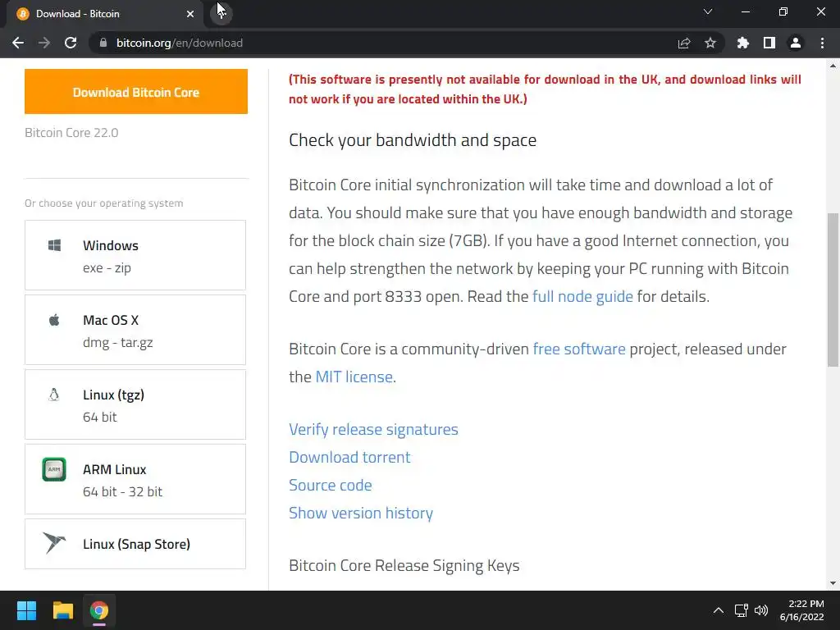Click Bitcoin Core Release Signing Keys heading
This screenshot has height=630, width=840.
[404, 565]
